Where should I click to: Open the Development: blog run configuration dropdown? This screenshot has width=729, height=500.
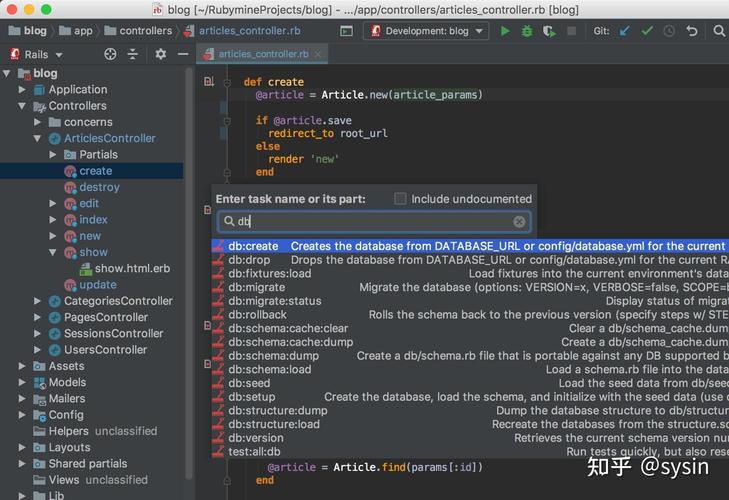click(x=427, y=31)
